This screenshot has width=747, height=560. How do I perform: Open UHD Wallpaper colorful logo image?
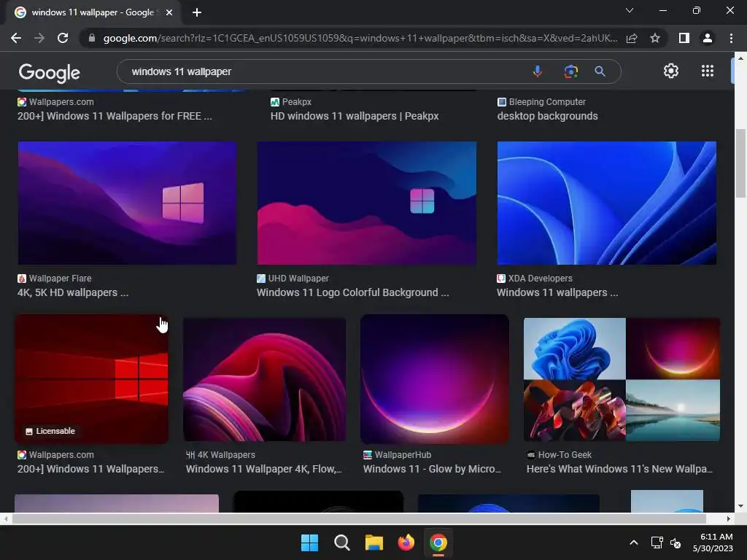[x=367, y=203]
